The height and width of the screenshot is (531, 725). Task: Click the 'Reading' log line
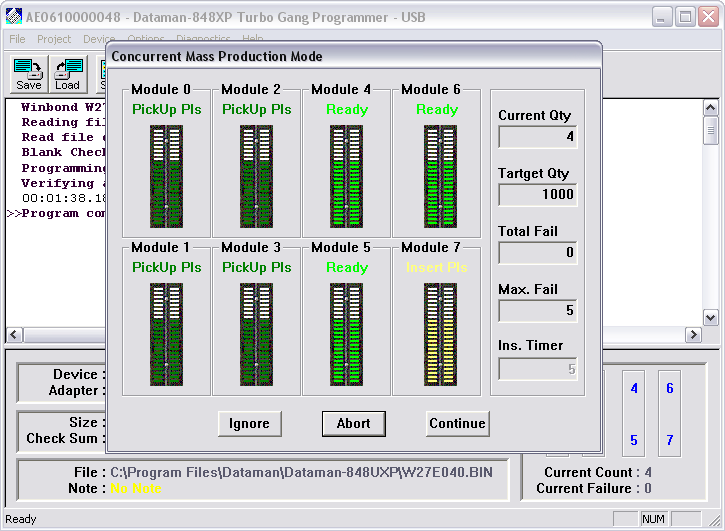coord(63,123)
